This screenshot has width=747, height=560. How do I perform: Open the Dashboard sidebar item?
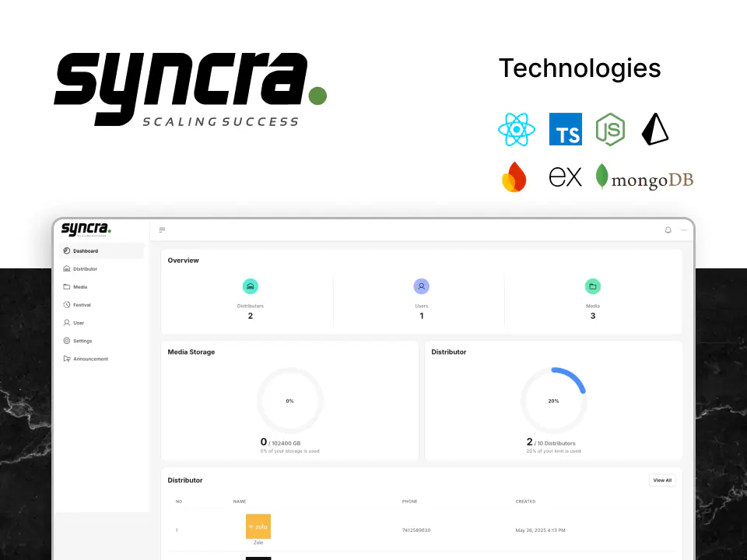[101, 251]
